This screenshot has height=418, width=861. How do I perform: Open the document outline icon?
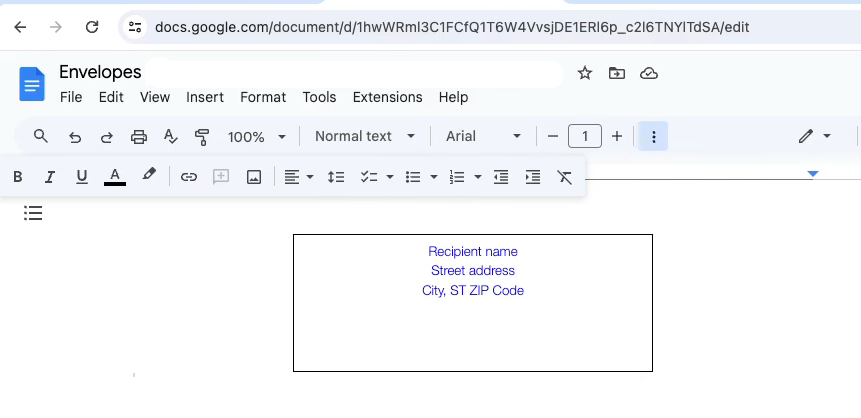[33, 213]
